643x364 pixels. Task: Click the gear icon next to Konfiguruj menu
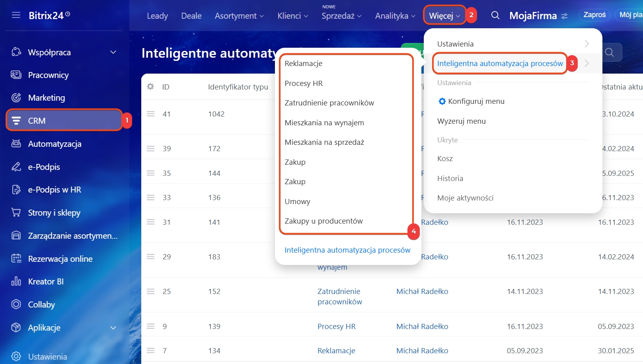[442, 101]
